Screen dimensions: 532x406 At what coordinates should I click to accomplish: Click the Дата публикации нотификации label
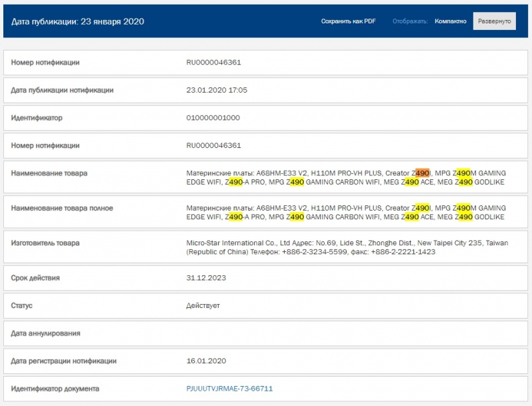62,90
